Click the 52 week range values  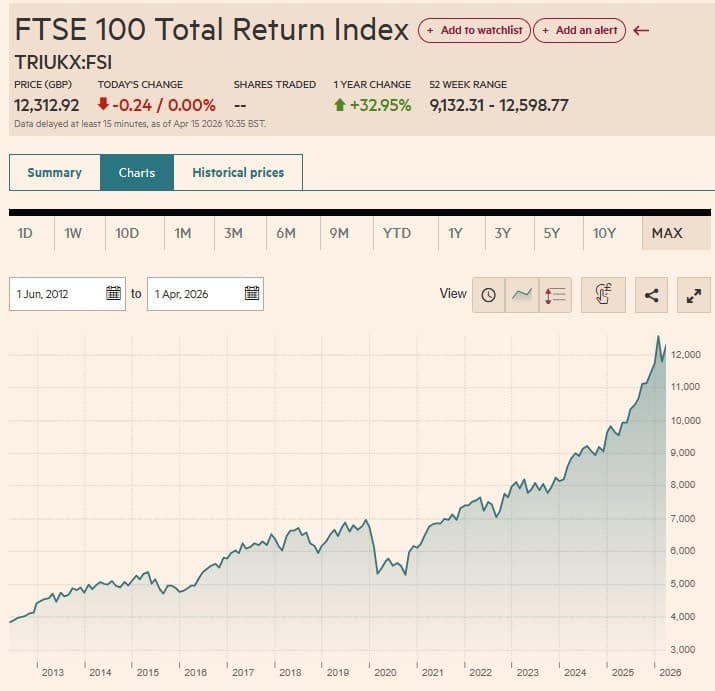coord(499,105)
